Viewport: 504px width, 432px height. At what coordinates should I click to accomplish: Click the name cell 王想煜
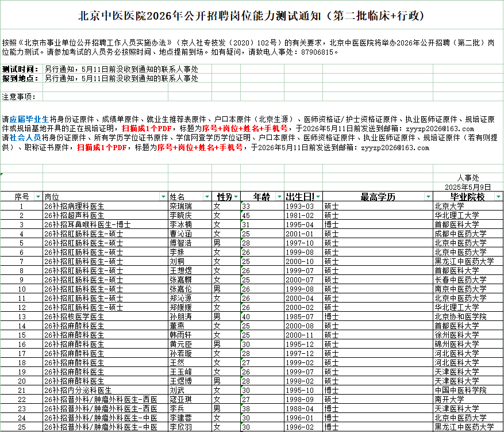pos(190,270)
